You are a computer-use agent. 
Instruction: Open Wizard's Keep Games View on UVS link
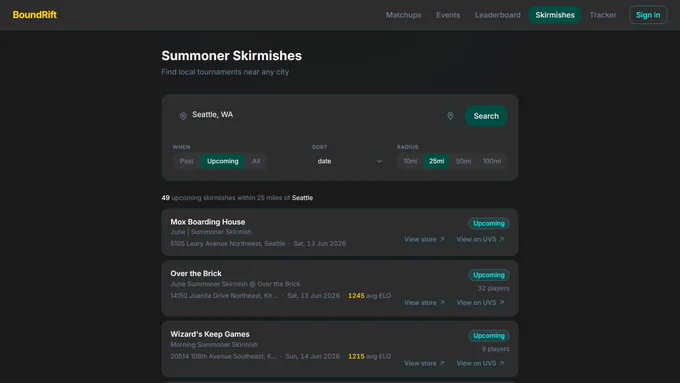480,363
